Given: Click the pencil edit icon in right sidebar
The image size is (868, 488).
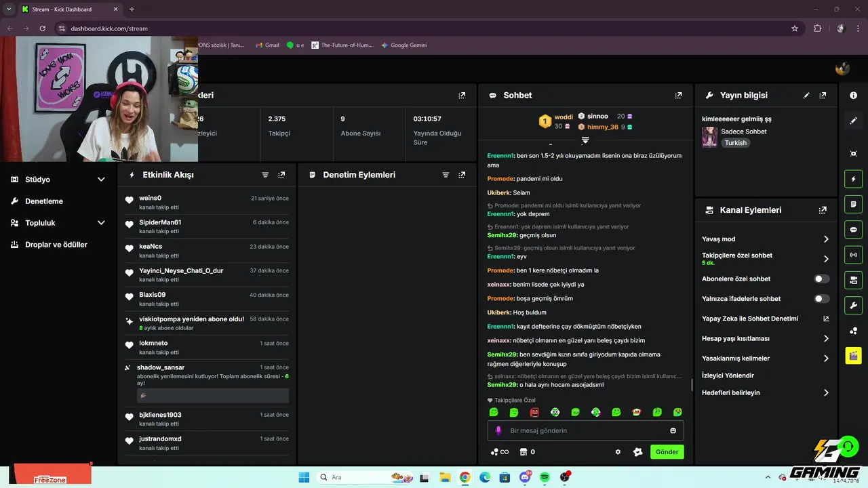Looking at the screenshot, I should 853,121.
